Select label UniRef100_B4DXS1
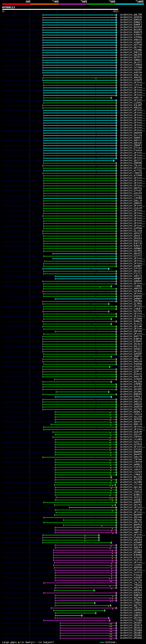Screen dimensions: 146x644 click(x=131, y=241)
